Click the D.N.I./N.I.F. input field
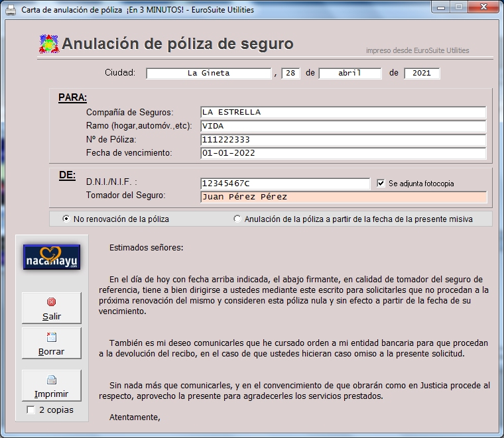The width and height of the screenshot is (504, 438). pyautogui.click(x=285, y=184)
